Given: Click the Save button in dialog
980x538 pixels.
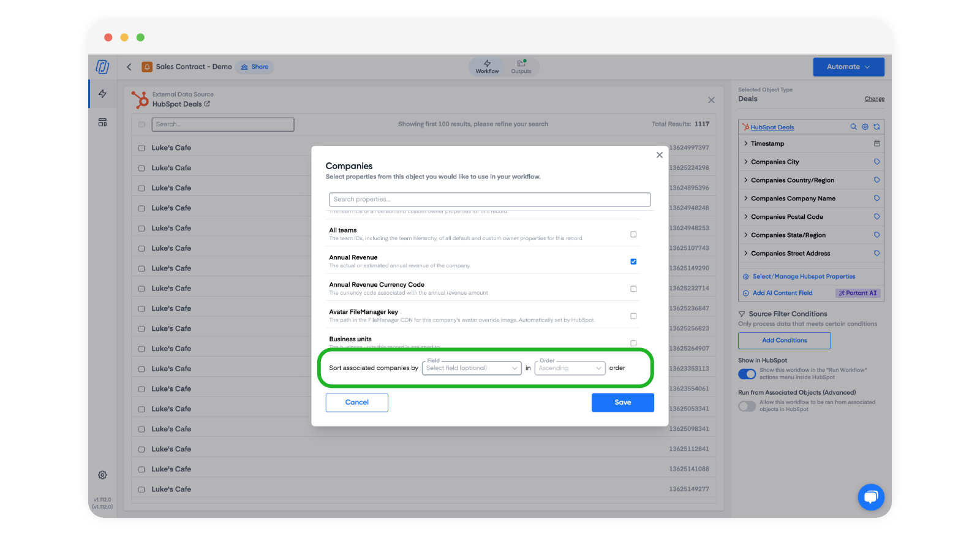Looking at the screenshot, I should (x=622, y=403).
